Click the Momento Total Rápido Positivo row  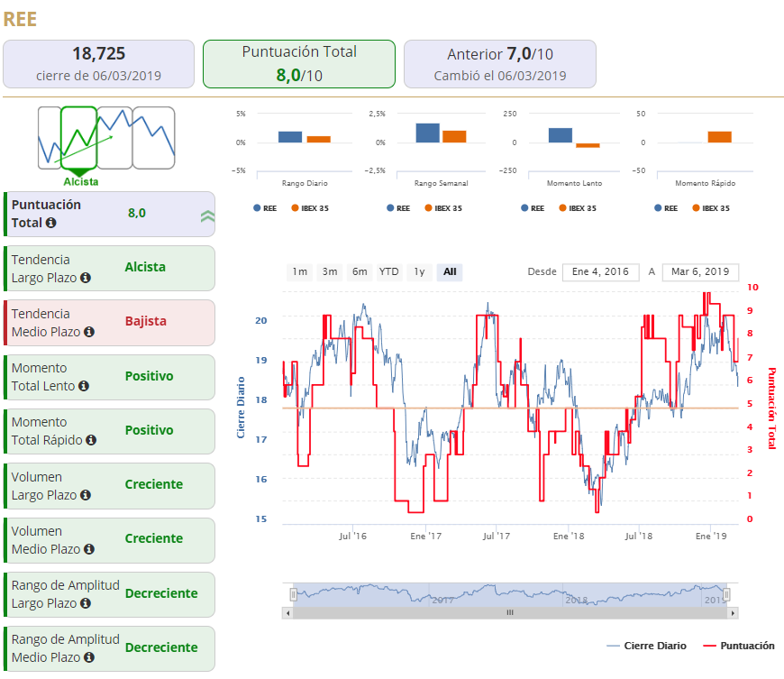[x=110, y=431]
